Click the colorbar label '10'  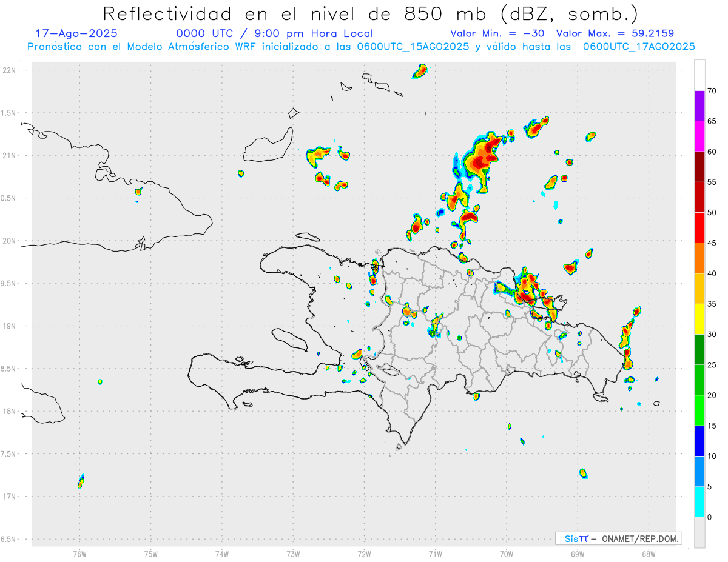712,457
